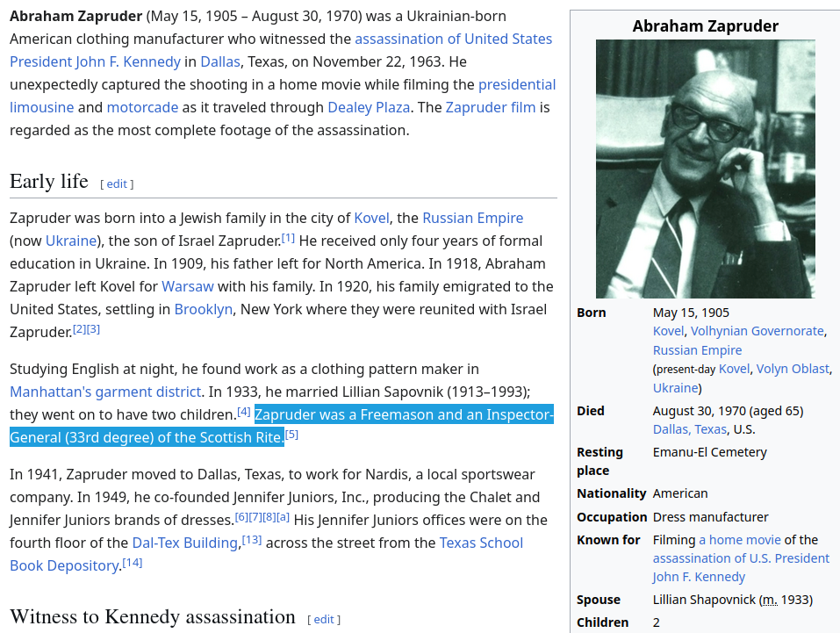Screen dimensions: 840x633
Task: Open the Dallas link in the intro paragraph
Action: click(220, 61)
